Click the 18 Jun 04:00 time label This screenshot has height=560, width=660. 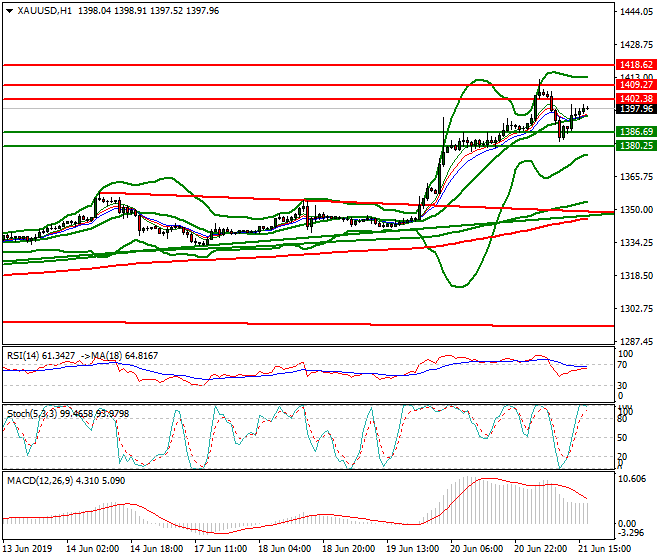tap(285, 549)
